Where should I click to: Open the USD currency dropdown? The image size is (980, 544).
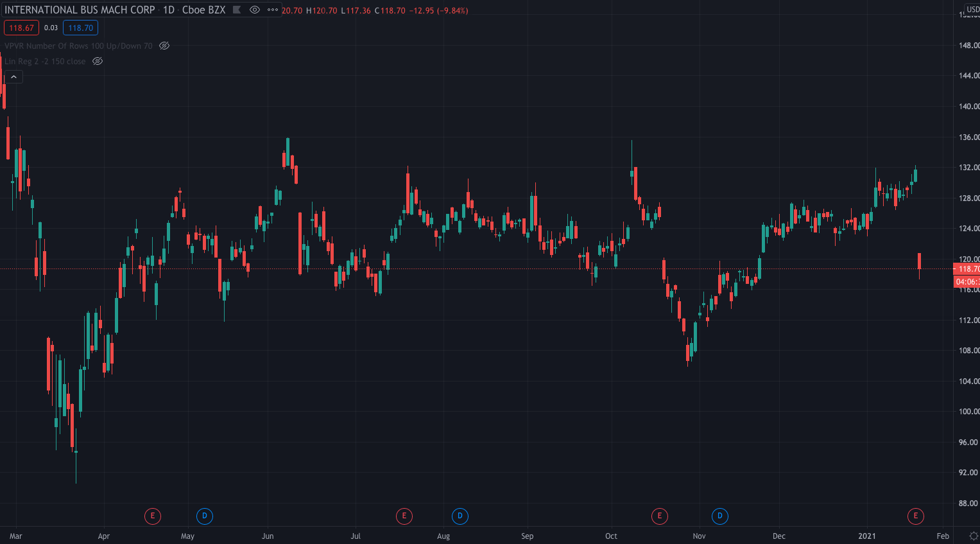[x=972, y=10]
